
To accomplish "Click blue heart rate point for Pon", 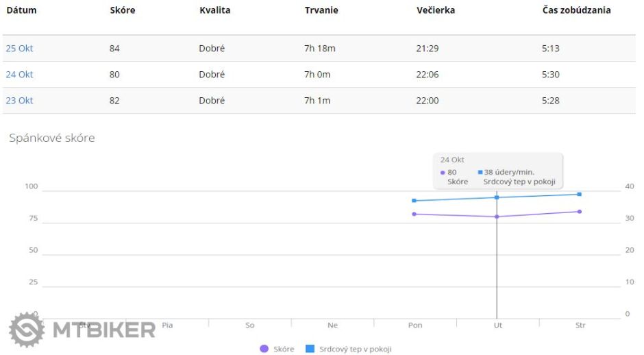I will click(x=414, y=201).
